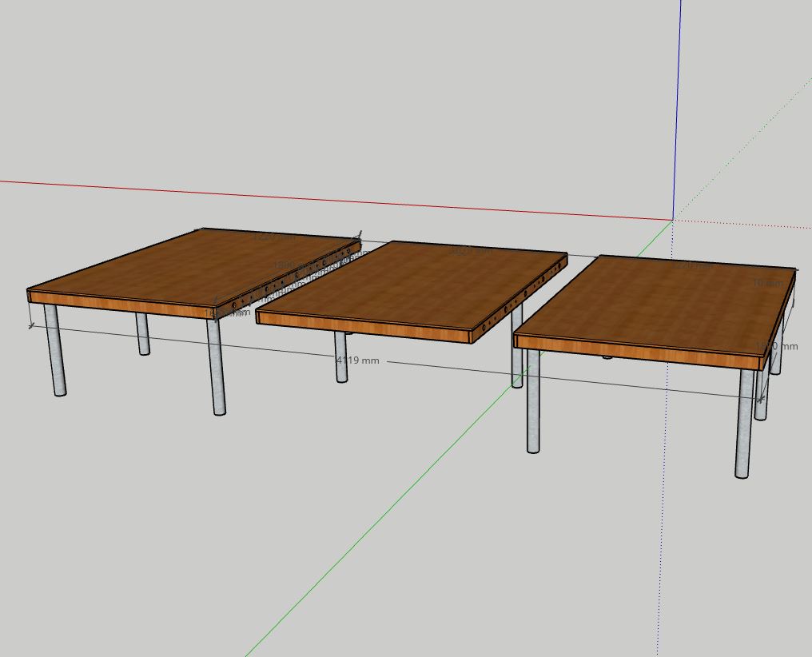Click the blue vertical axis line

(679, 104)
